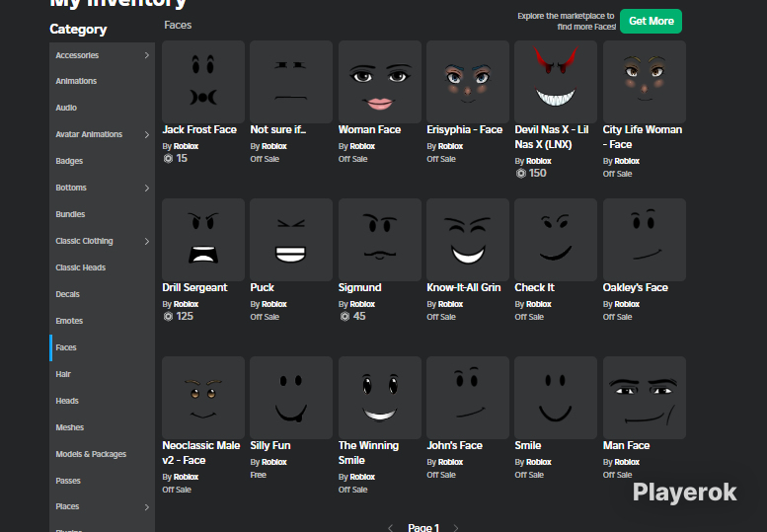767x532 pixels.
Task: Click the Robux icon beside 45
Action: [x=345, y=317]
